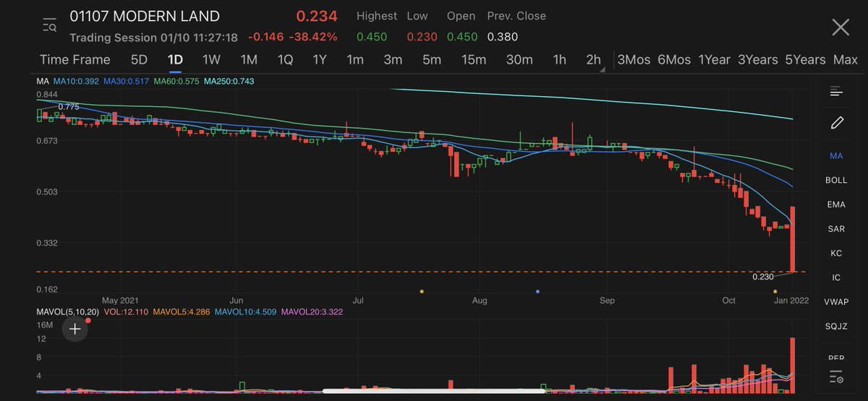This screenshot has height=401, width=868.
Task: Tap the Prev. Close value 0.380
Action: 503,36
